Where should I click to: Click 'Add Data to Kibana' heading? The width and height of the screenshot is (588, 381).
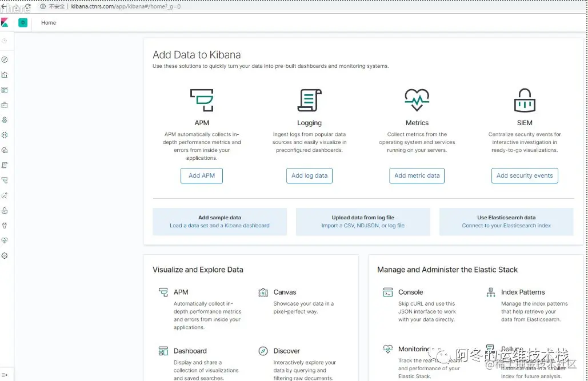coord(197,55)
